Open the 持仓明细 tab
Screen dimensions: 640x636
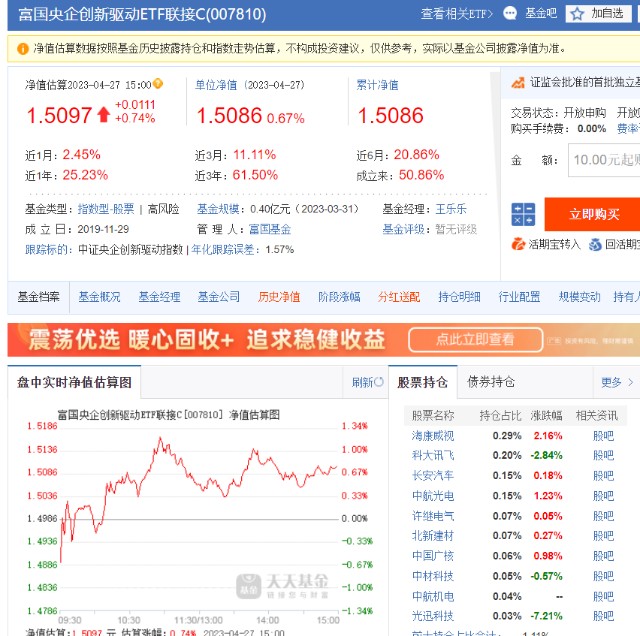point(459,297)
